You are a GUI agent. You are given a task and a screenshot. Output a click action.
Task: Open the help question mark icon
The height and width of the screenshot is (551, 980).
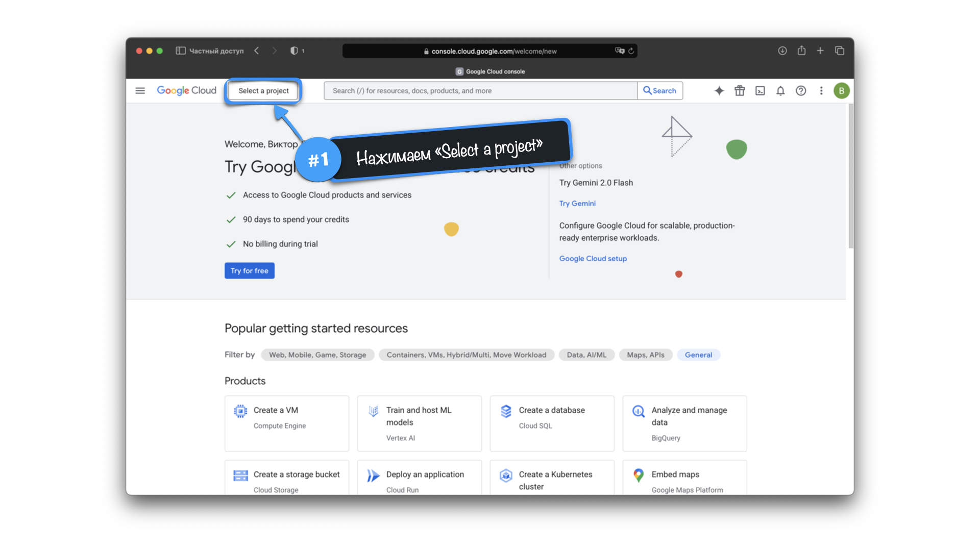(x=801, y=91)
